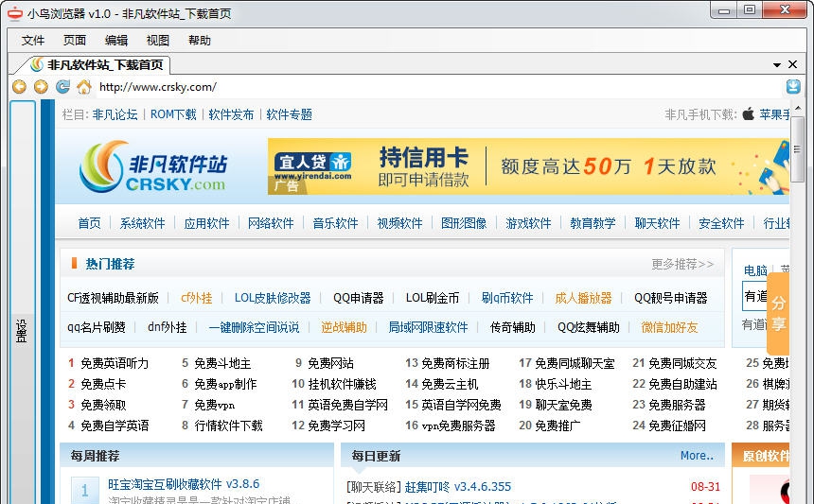Click the download icon beside address bar
Image resolution: width=814 pixels, height=504 pixels.
[x=793, y=87]
